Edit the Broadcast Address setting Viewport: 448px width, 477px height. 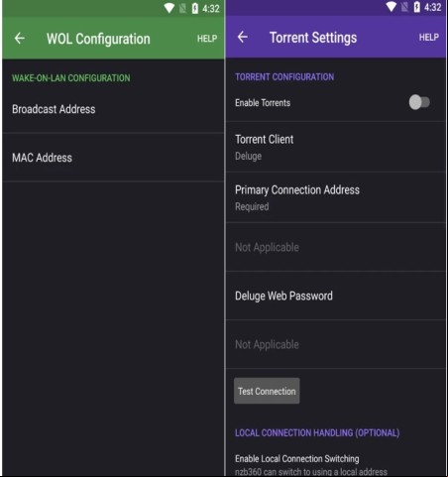(x=113, y=109)
